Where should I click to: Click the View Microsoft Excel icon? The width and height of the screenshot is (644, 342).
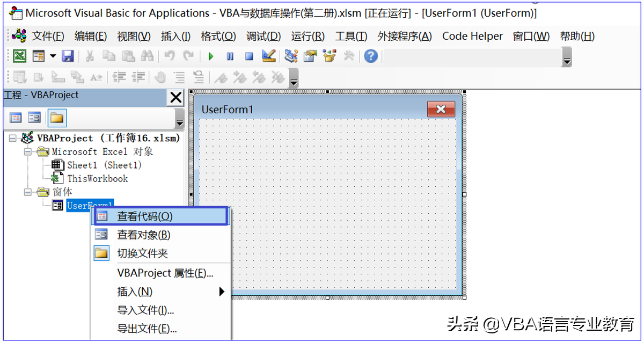click(x=20, y=56)
